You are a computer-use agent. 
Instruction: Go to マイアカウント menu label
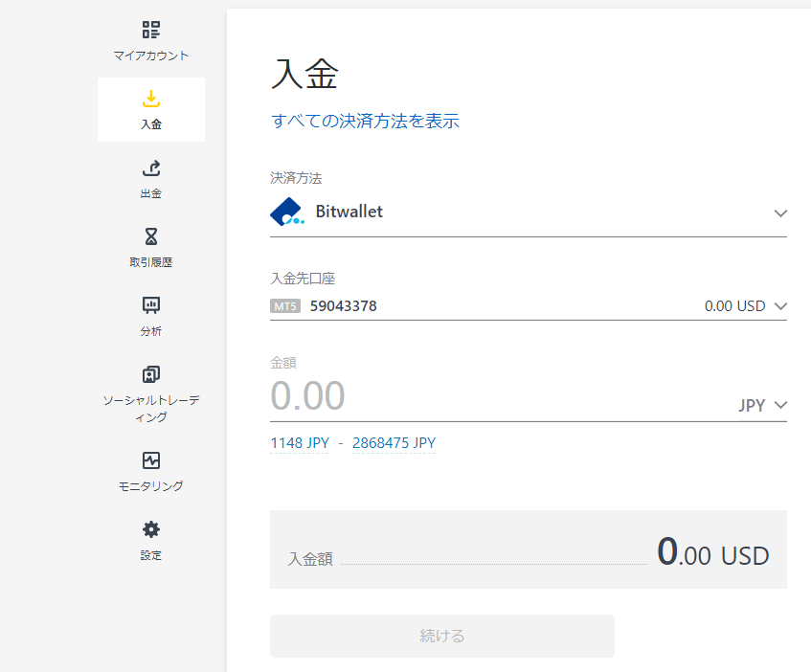click(151, 56)
